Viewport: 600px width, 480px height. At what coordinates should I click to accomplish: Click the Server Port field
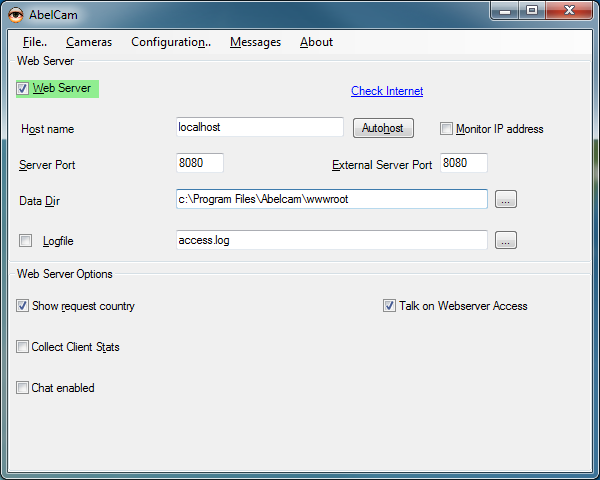tap(199, 163)
